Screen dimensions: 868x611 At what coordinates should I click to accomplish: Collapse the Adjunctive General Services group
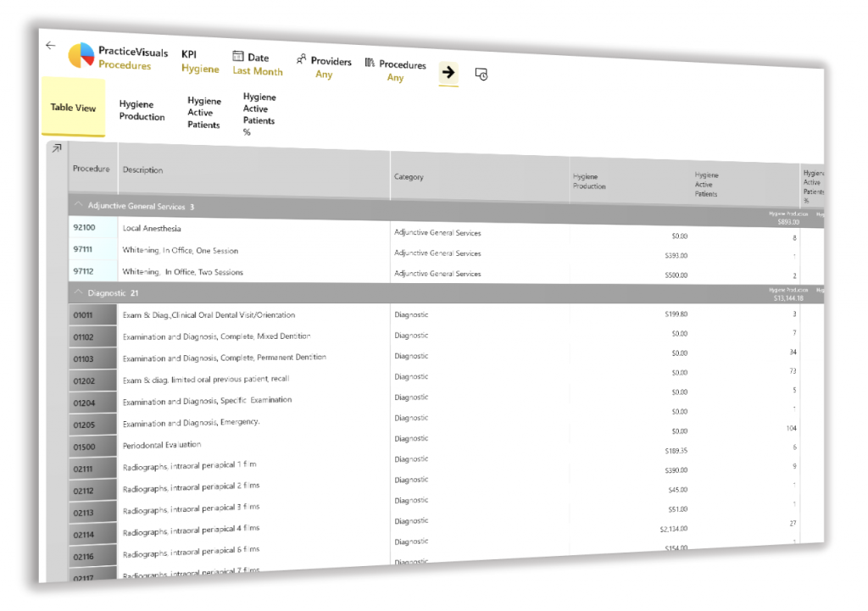click(79, 205)
